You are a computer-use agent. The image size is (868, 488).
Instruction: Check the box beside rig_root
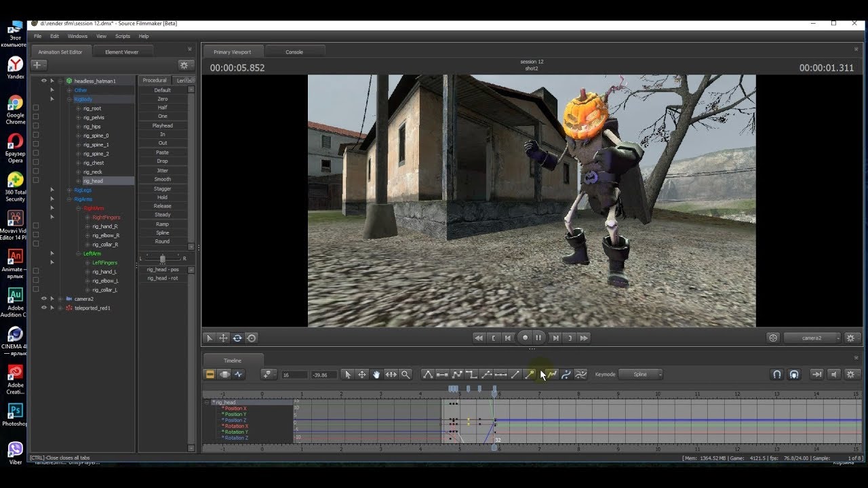(x=36, y=108)
